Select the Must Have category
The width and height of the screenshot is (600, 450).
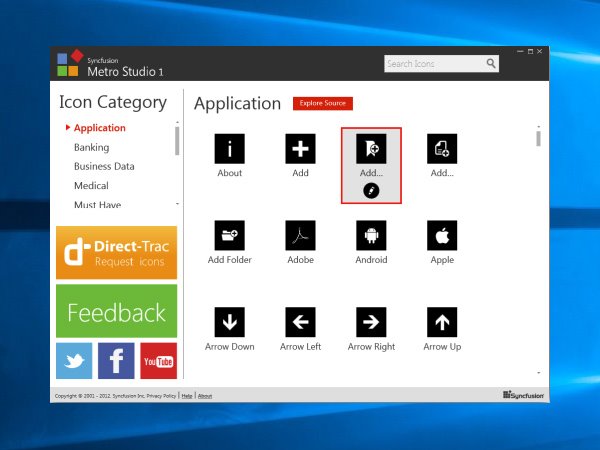pos(98,205)
